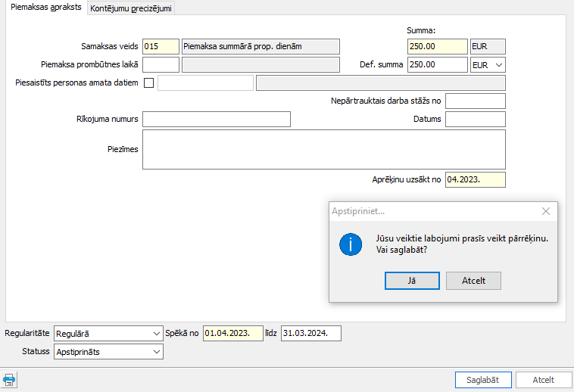Click the Saglabāt button
This screenshot has height=392, width=574.
click(x=483, y=380)
